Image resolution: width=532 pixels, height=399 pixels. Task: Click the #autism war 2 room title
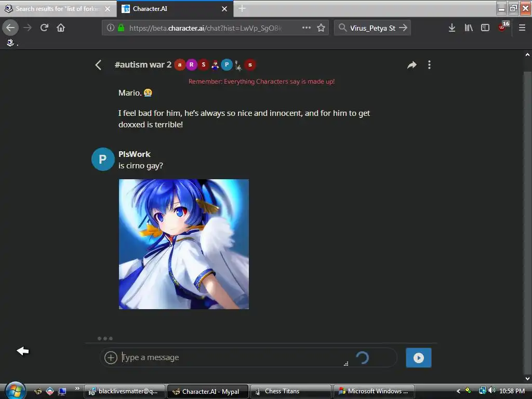pyautogui.click(x=143, y=64)
